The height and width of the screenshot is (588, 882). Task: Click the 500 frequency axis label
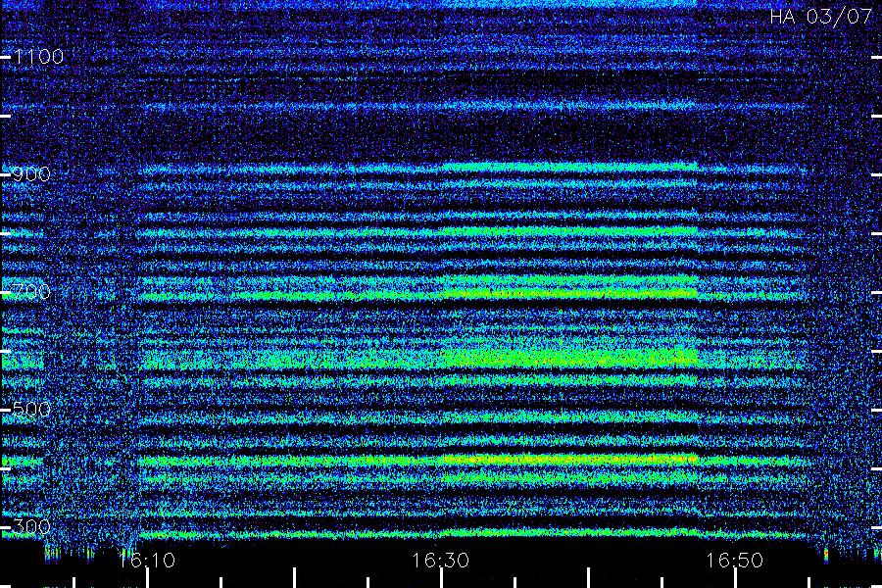[31, 409]
